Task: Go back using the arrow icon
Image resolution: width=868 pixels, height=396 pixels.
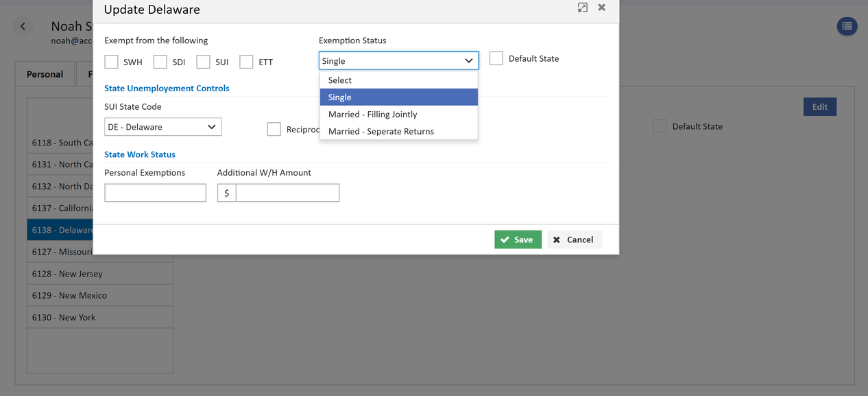Action: tap(23, 26)
